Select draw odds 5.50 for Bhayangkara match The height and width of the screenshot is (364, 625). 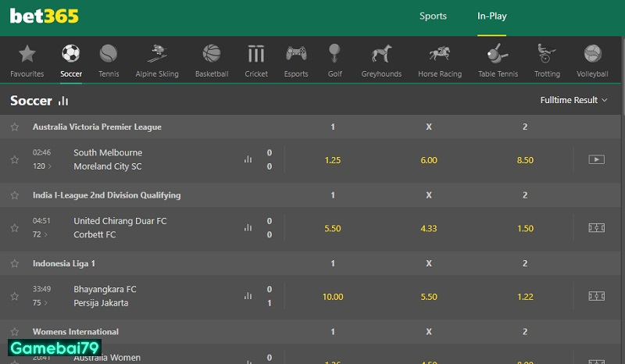click(429, 297)
